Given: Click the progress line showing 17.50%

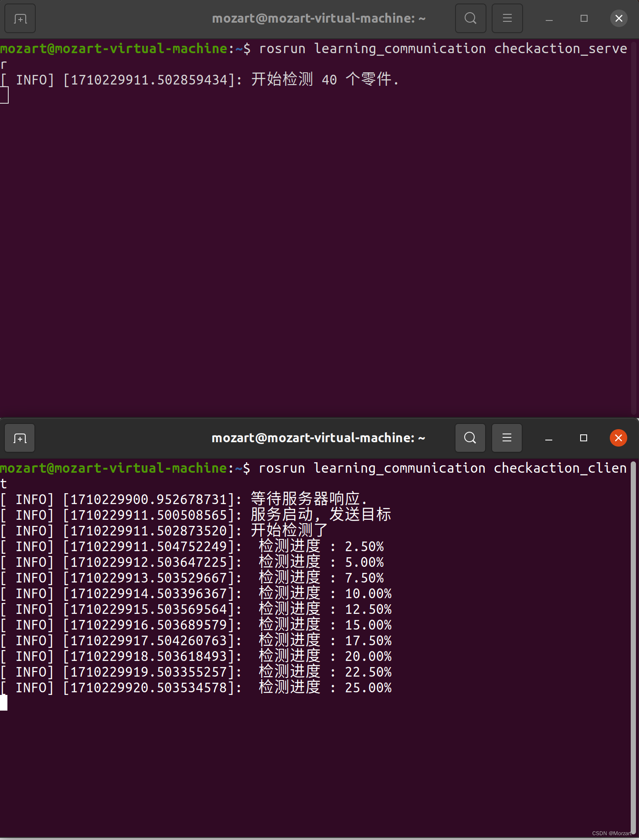Looking at the screenshot, I should (196, 640).
